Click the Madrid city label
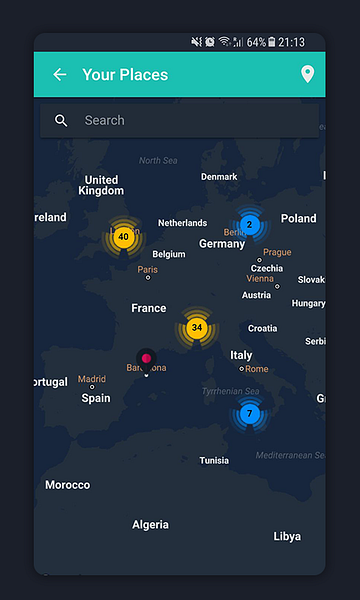Image resolution: width=360 pixels, height=600 pixels. pos(92,379)
